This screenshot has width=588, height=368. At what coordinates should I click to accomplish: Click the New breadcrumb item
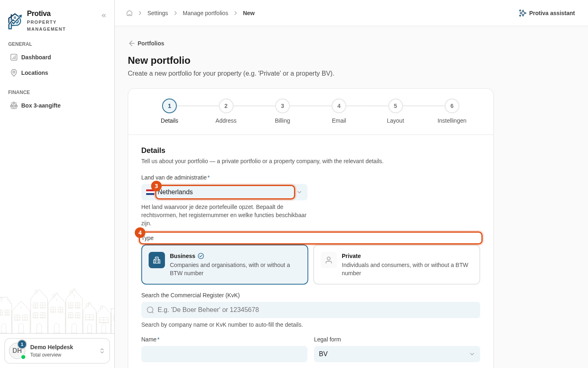tap(249, 13)
